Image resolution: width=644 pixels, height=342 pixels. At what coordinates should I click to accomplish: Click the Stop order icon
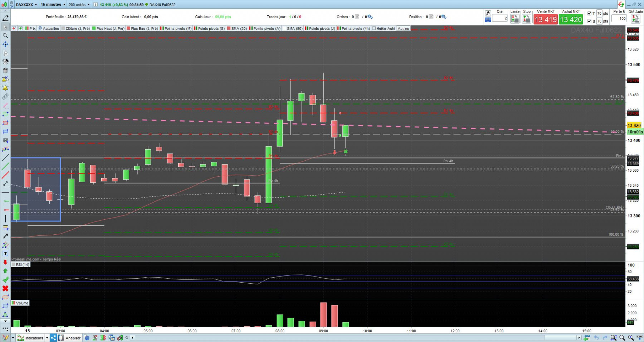click(x=527, y=19)
